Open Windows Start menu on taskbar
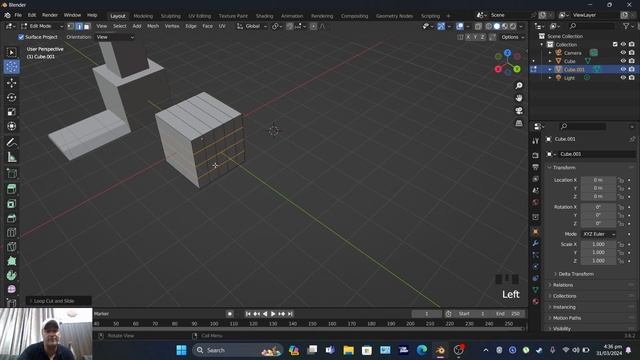 (x=182, y=350)
